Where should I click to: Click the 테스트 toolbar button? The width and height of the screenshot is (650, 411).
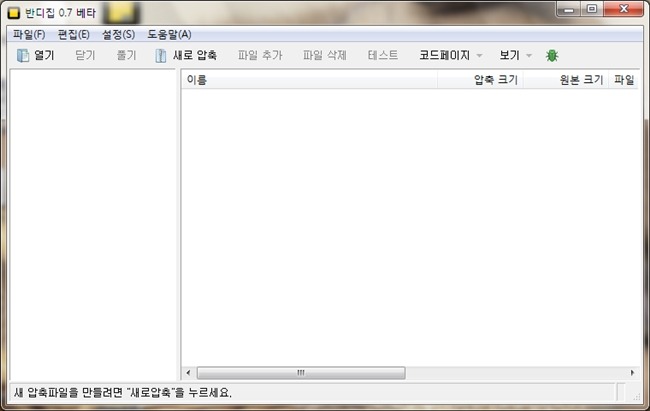tap(383, 55)
